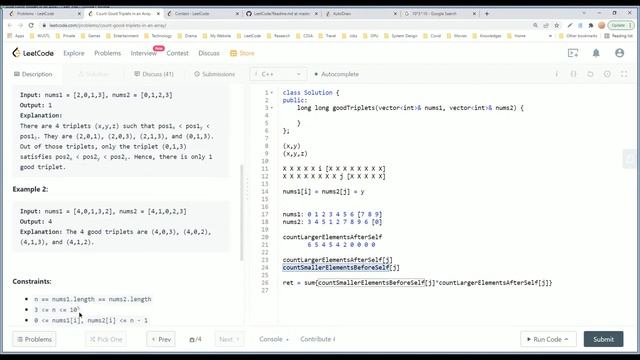Expand bookmarks overflow chevron

click(550, 36)
